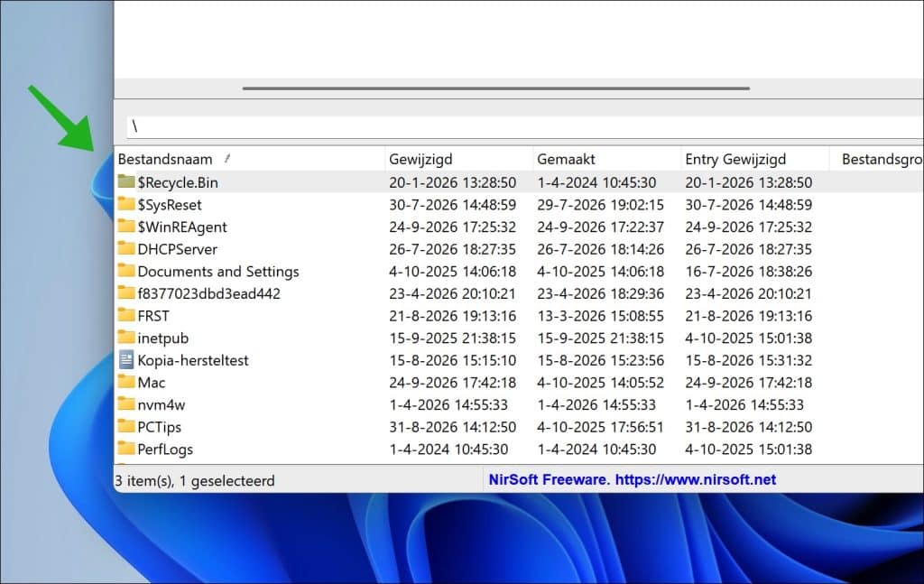Click the DHCPServer folder icon
Image resolution: width=924 pixels, height=584 pixels.
pyautogui.click(x=126, y=248)
